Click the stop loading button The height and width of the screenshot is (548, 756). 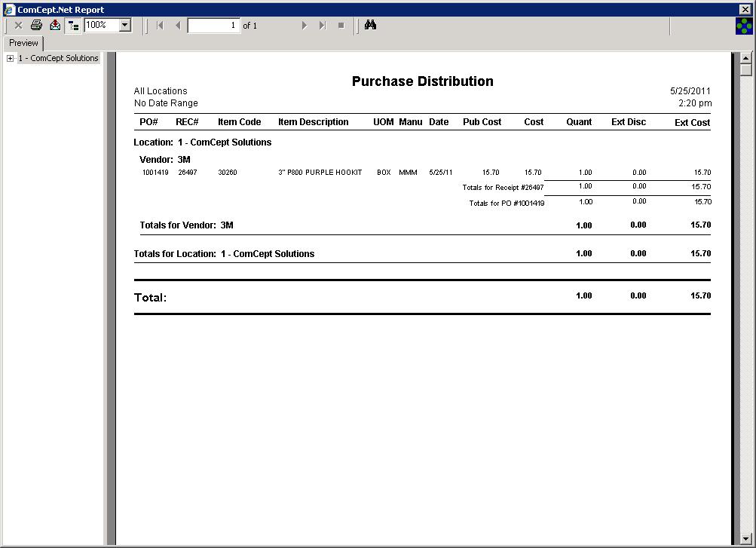tap(341, 25)
